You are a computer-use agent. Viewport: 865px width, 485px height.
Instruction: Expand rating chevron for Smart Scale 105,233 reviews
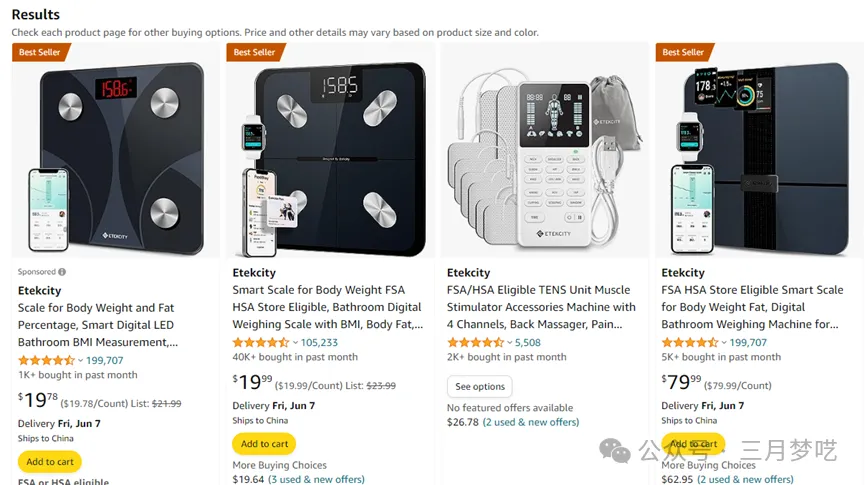point(295,343)
